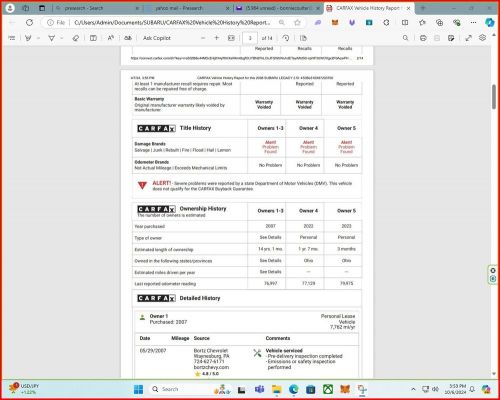Show hidden system tray icons chevron
The image size is (500, 400).
pyautogui.click(x=413, y=389)
